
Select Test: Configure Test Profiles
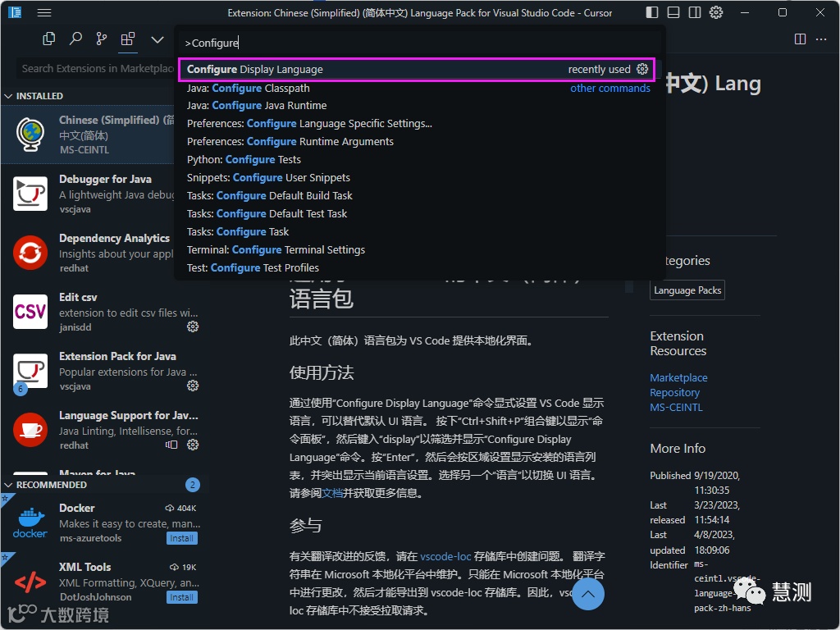click(419, 268)
